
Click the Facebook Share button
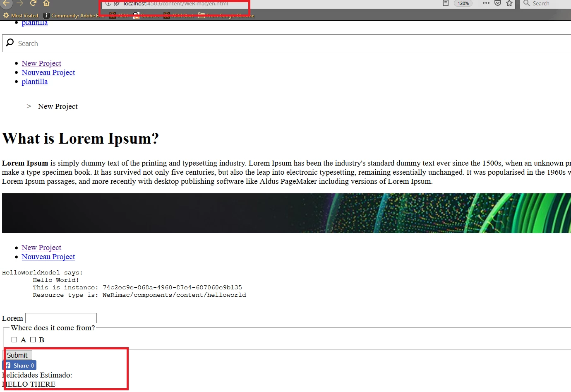coord(19,366)
